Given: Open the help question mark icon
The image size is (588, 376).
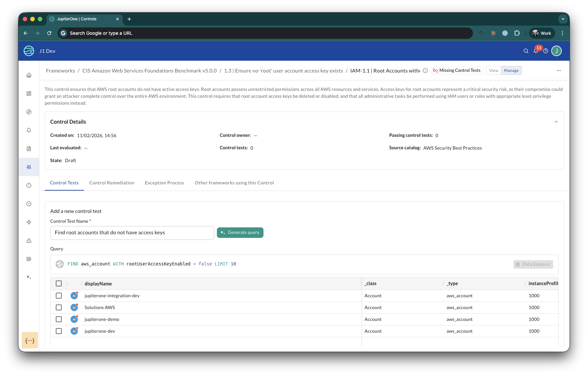Looking at the screenshot, I should (x=546, y=51).
